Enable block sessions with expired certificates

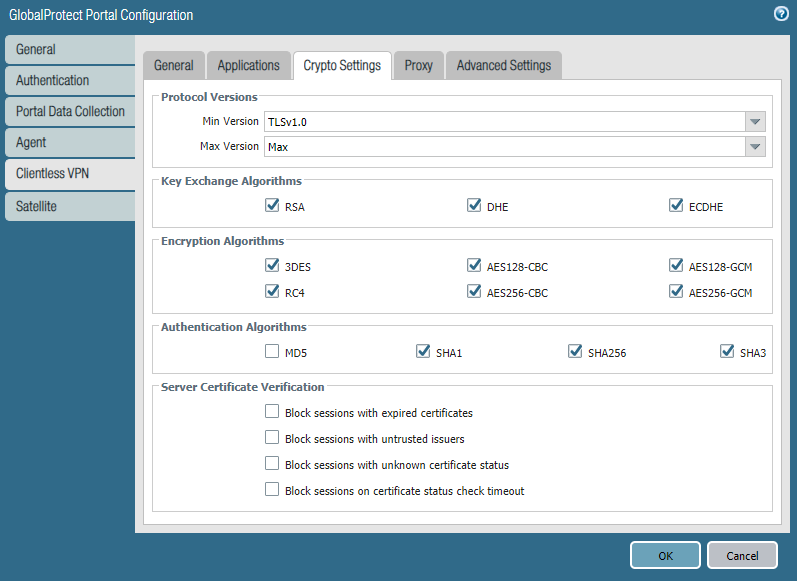pyautogui.click(x=272, y=412)
